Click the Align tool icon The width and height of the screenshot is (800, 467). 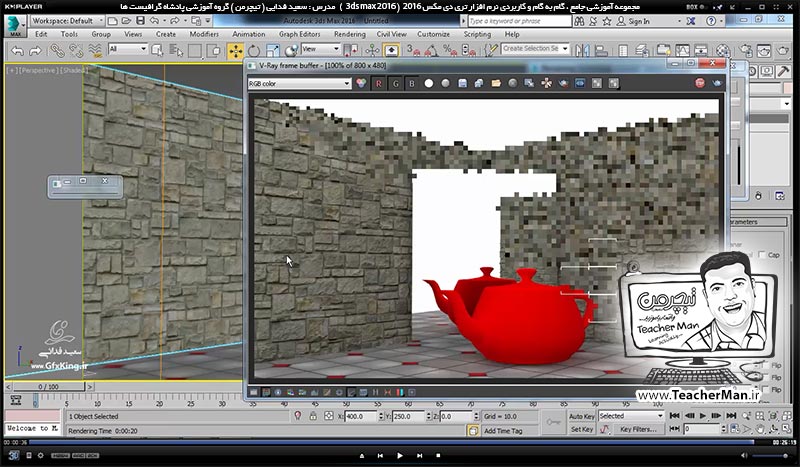tap(601, 50)
